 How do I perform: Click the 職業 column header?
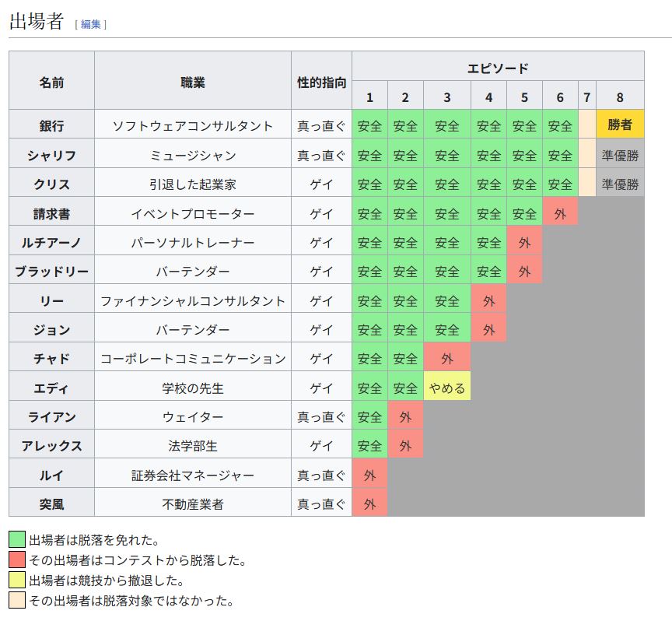pos(192,81)
